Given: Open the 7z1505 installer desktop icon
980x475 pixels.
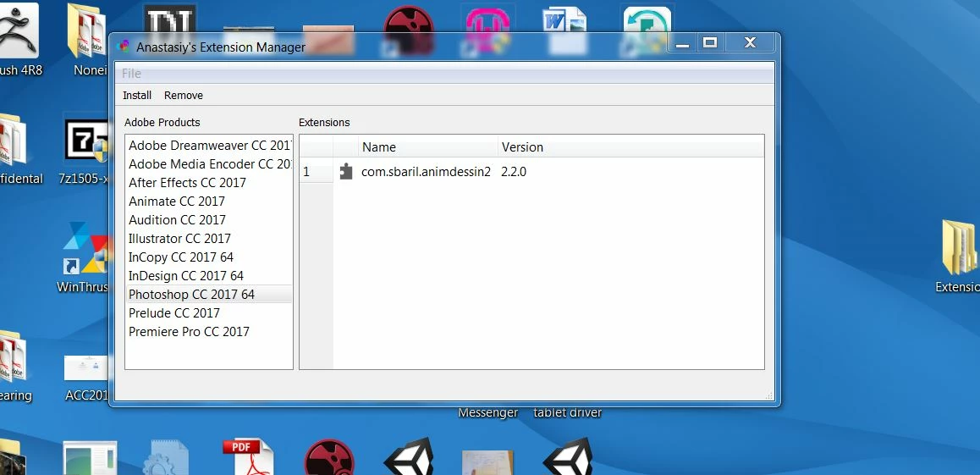Looking at the screenshot, I should click(86, 140).
